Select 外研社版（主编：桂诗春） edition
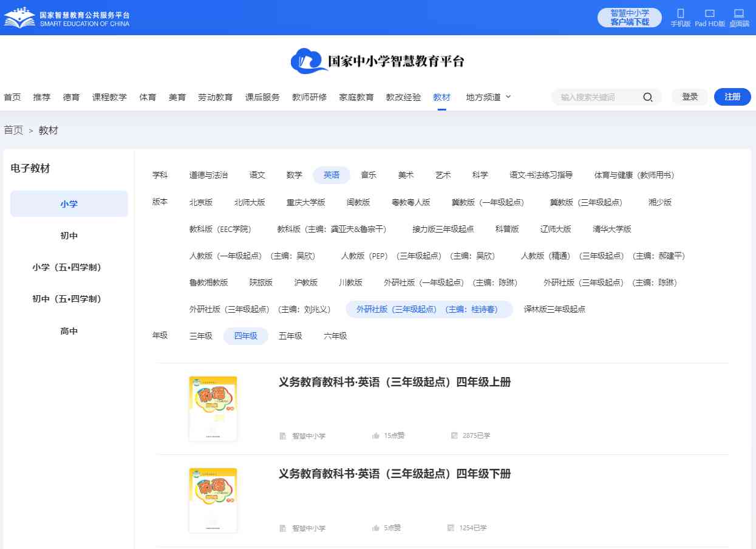 (429, 309)
